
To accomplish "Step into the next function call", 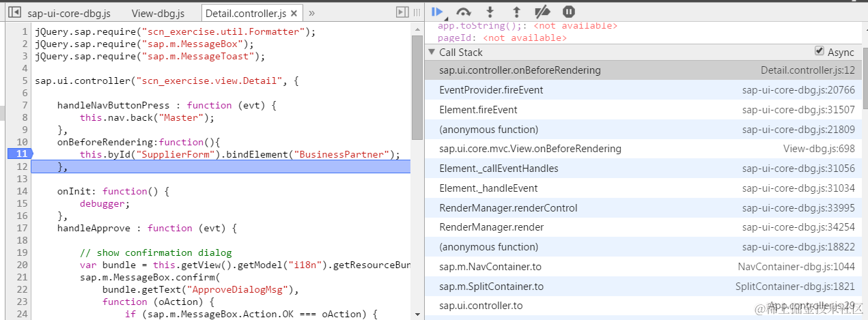I will coord(490,12).
